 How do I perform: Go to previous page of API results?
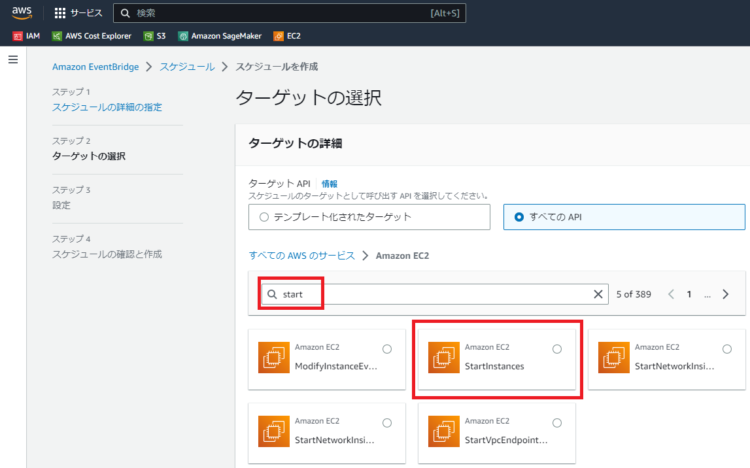(671, 294)
